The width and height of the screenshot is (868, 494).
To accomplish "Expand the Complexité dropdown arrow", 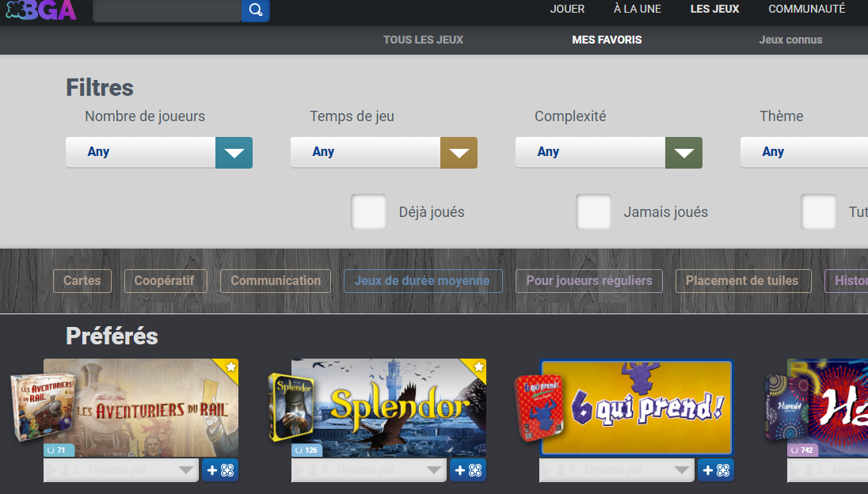I will (x=683, y=153).
